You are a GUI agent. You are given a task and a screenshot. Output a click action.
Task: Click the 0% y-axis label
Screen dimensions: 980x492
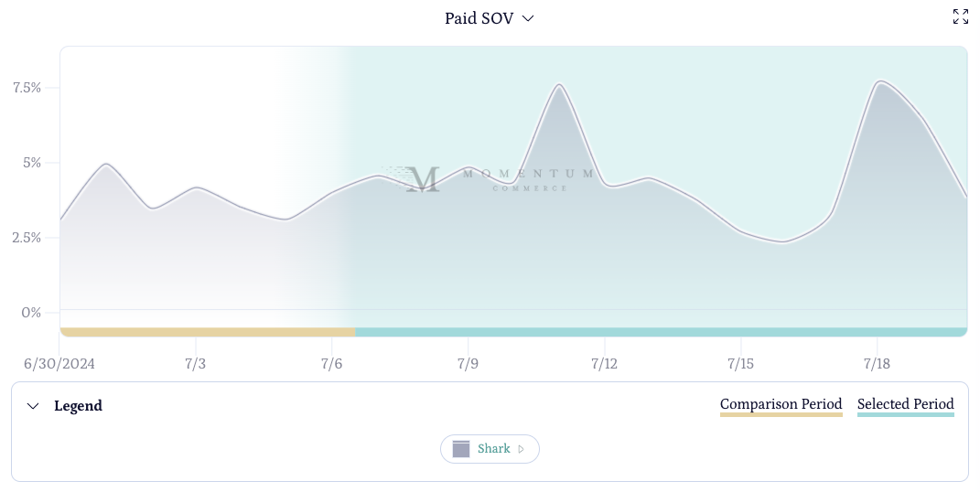tap(32, 313)
